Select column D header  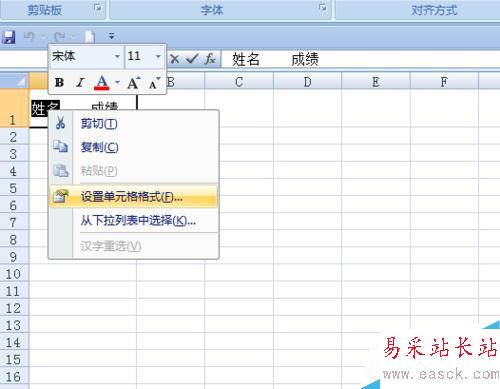307,82
